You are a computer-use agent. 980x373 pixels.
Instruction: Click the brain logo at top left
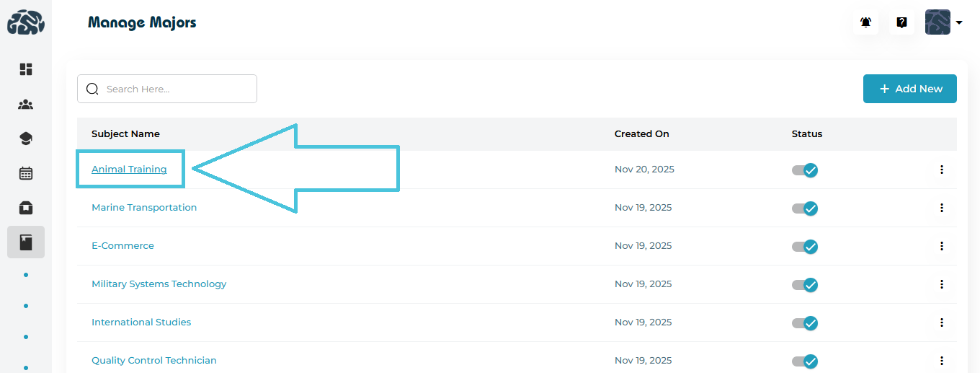point(26,23)
